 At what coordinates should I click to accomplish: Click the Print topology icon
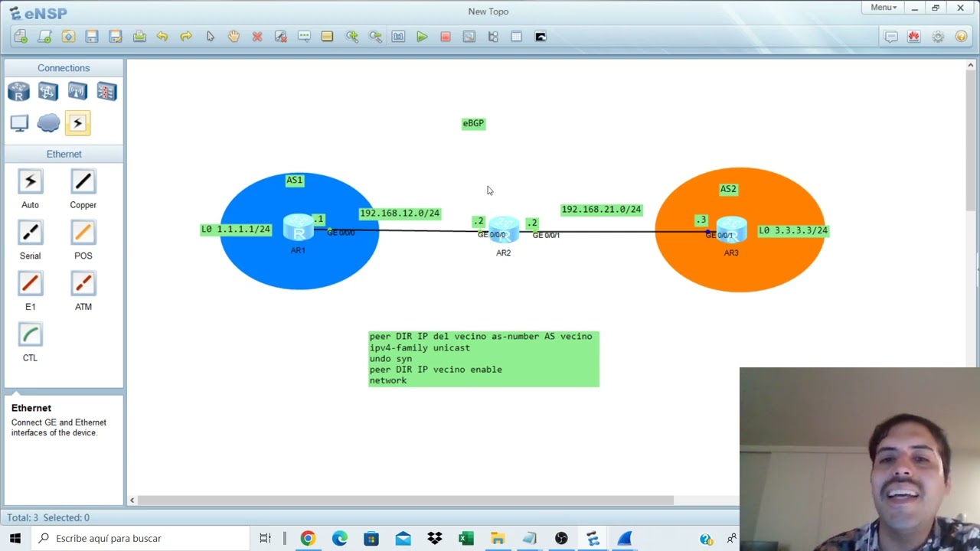point(139,37)
